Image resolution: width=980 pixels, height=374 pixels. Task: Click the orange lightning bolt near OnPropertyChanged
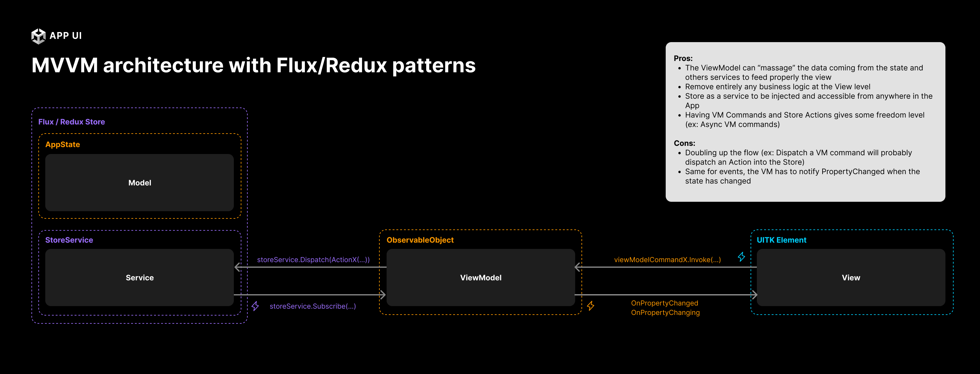591,305
